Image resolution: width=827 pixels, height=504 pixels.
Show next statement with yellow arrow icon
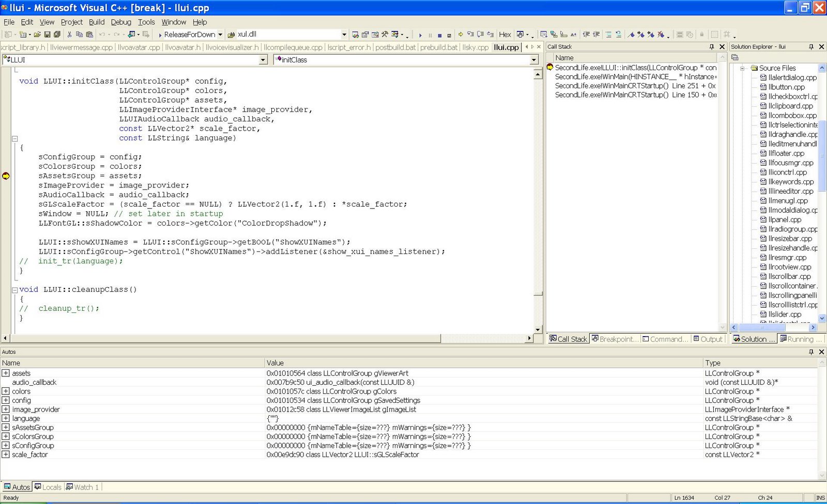click(461, 35)
